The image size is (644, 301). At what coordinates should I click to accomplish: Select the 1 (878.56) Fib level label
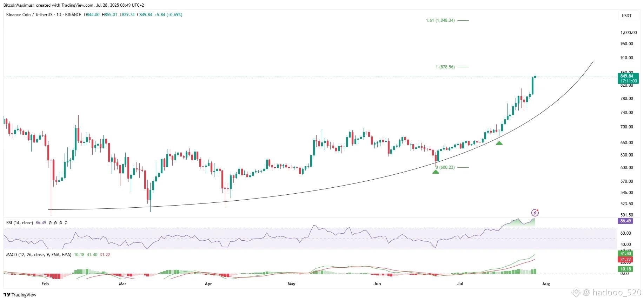tap(445, 67)
